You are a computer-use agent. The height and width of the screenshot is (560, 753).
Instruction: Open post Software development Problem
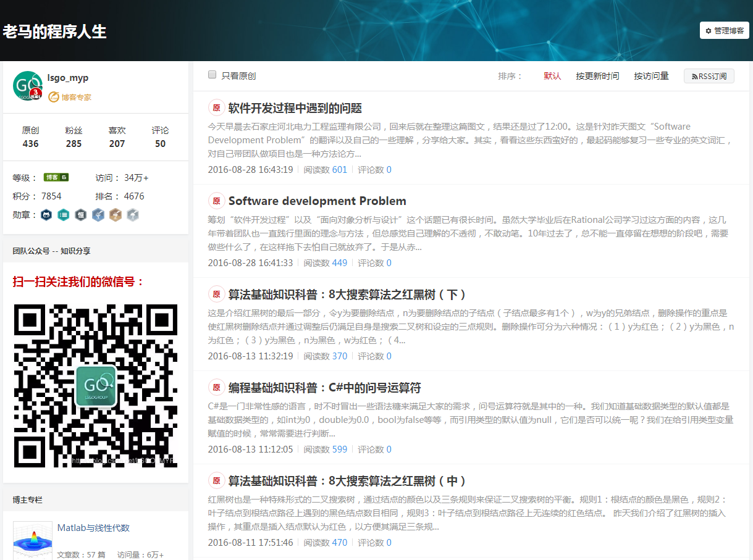pyautogui.click(x=318, y=201)
